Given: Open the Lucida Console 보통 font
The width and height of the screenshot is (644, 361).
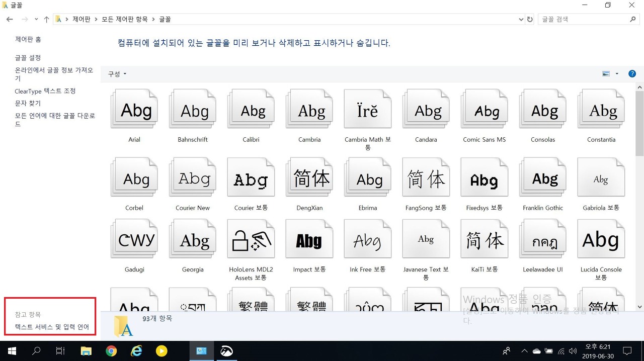Looking at the screenshot, I should coord(601,240).
